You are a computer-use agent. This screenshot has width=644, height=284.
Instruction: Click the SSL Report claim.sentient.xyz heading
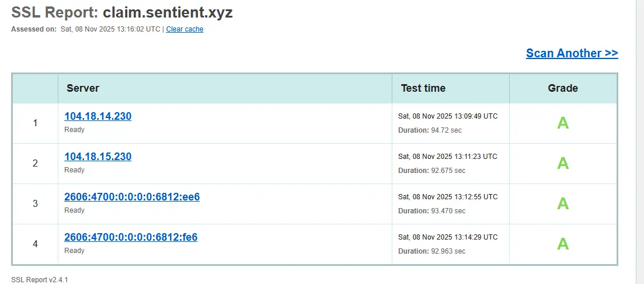(x=122, y=13)
